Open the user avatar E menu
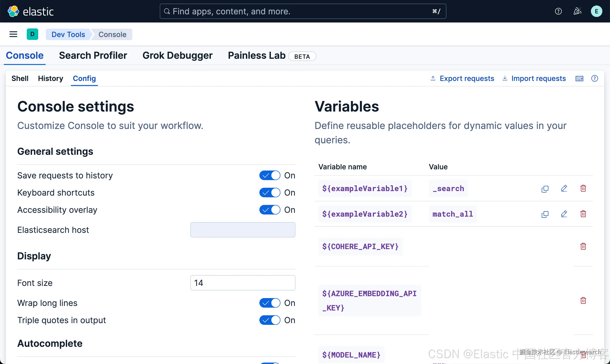Image resolution: width=610 pixels, height=364 pixels. [596, 11]
